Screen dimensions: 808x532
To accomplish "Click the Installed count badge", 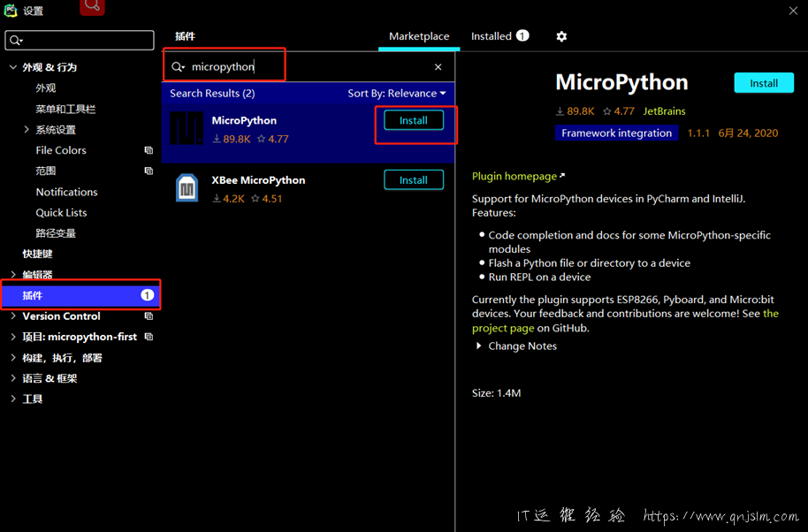I will pos(522,35).
